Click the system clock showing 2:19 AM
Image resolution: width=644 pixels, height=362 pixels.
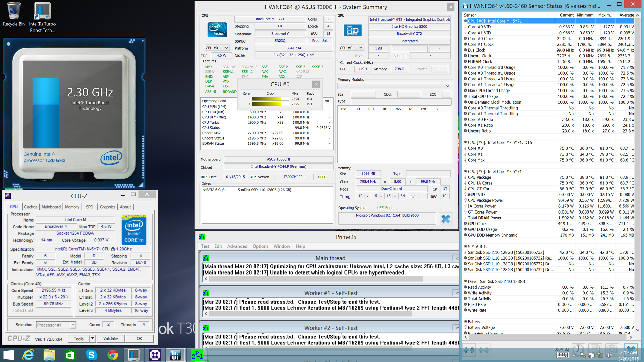pyautogui.click(x=629, y=352)
